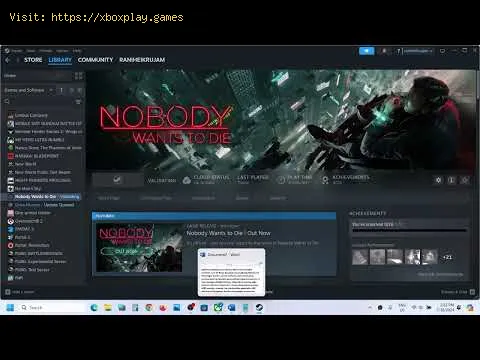
Task: Click the +21 more achievements badge
Action: [447, 257]
